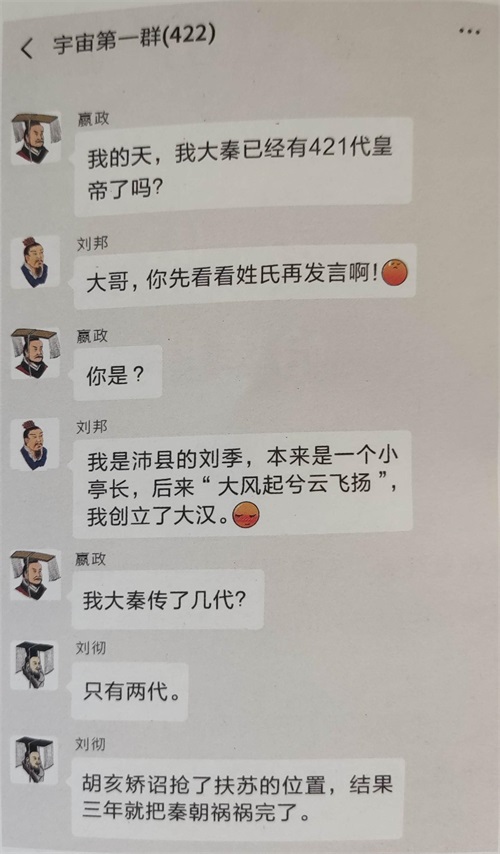Click the emoji after 再发言啊!
The image size is (500, 854).
pyautogui.click(x=394, y=273)
